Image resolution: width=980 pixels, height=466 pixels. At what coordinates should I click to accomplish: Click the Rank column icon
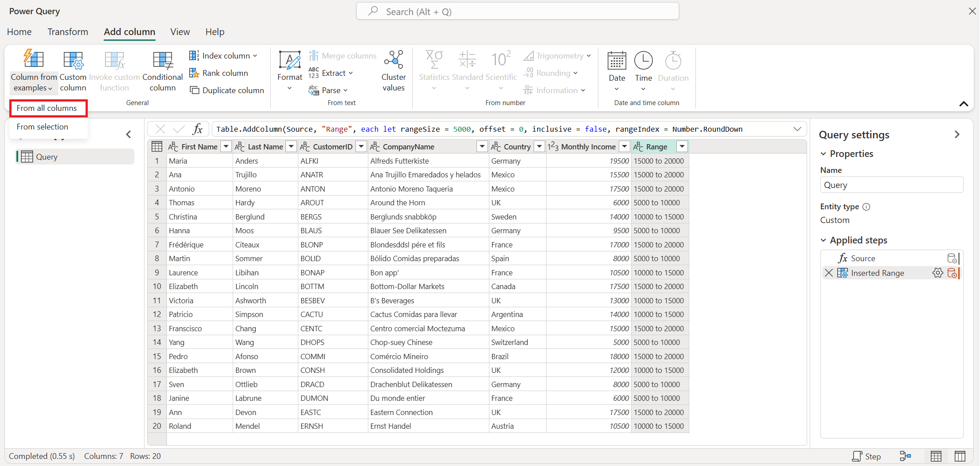(194, 73)
